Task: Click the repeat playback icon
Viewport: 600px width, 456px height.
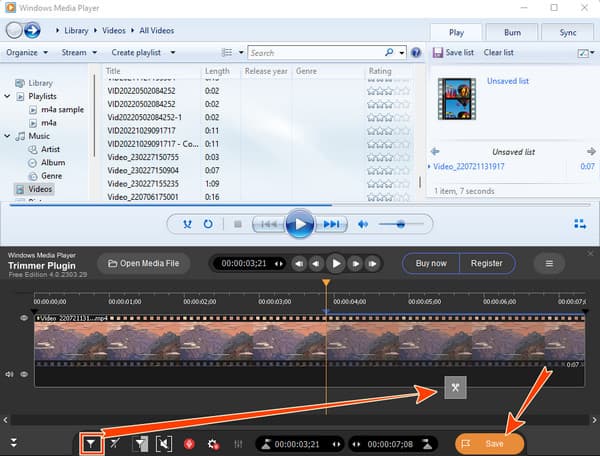Action: pos(207,224)
